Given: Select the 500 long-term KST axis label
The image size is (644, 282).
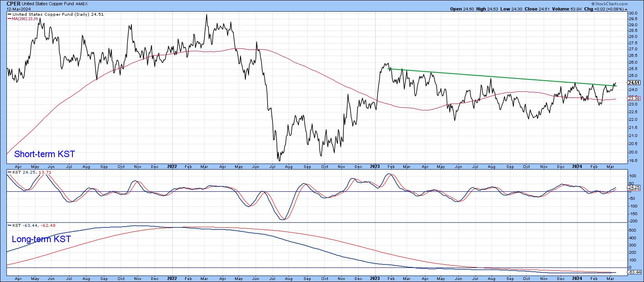Looking at the screenshot, I should 633,230.
